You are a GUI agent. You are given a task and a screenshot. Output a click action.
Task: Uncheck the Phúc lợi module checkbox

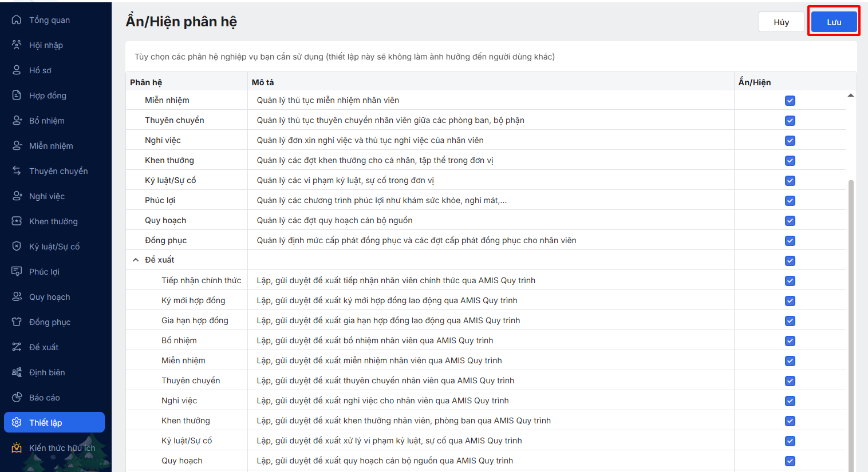click(x=790, y=201)
